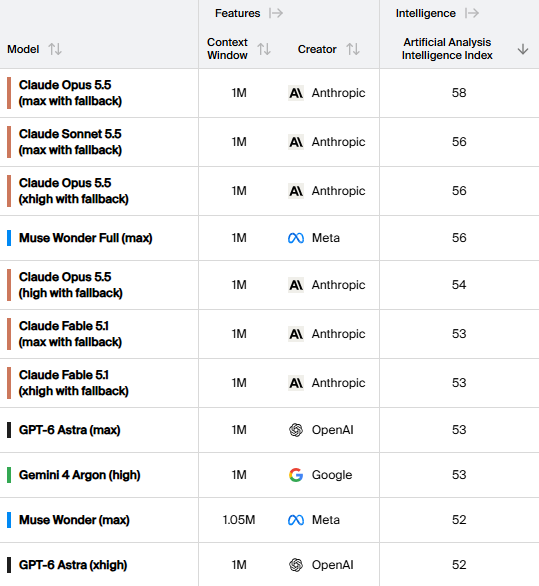This screenshot has height=586, width=539.
Task: Collapse the Features column group arrow
Action: point(276,13)
